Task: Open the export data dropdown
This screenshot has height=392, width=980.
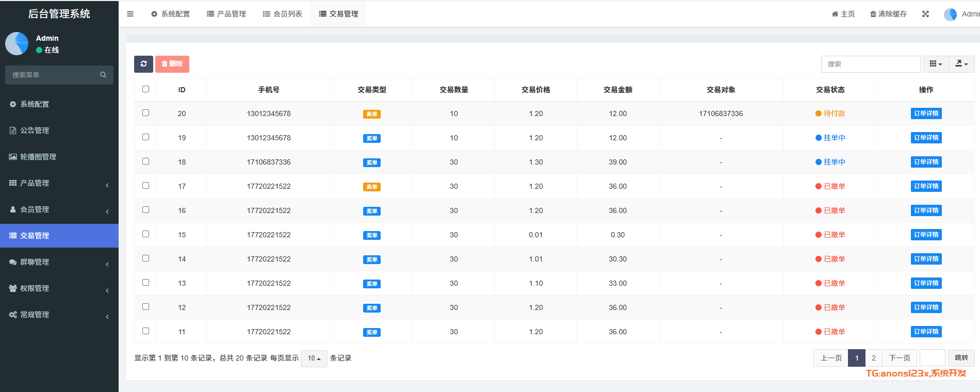Action: (x=961, y=64)
